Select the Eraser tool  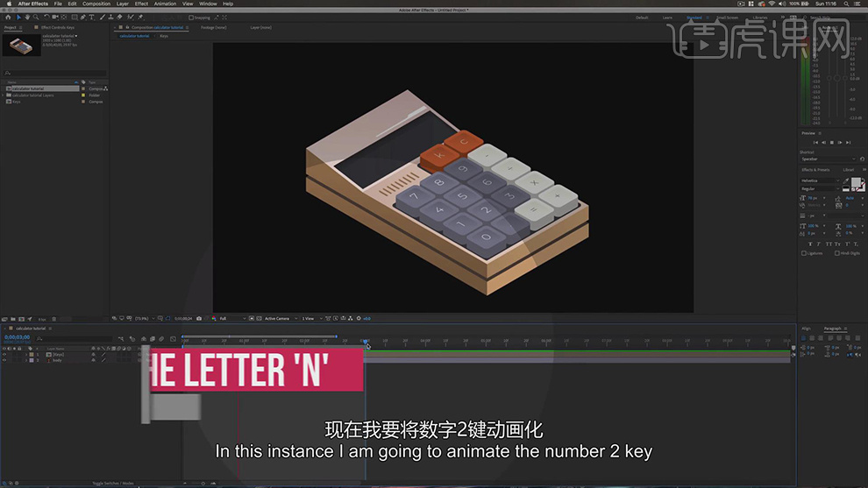point(119,18)
